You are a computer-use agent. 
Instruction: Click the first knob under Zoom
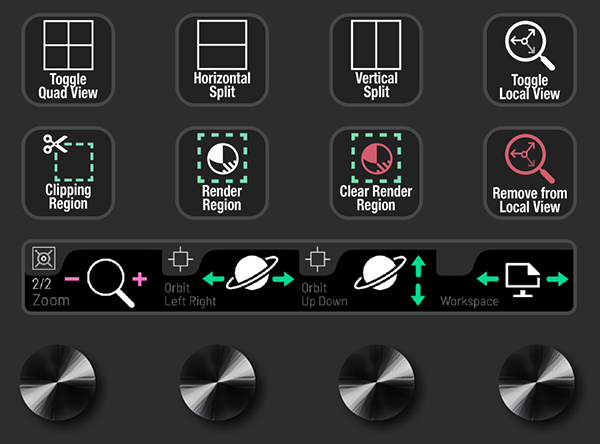(57, 382)
